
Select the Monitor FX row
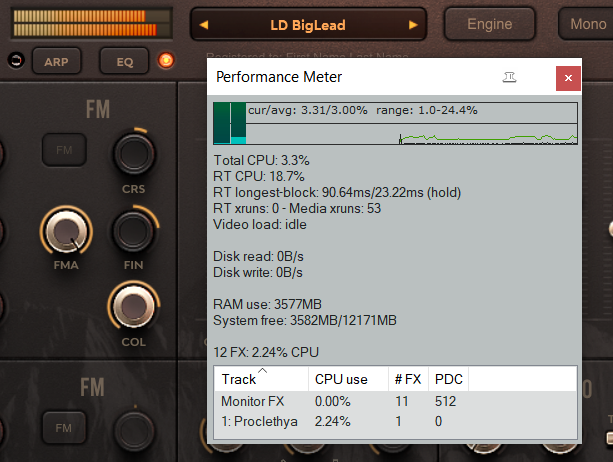coord(395,401)
